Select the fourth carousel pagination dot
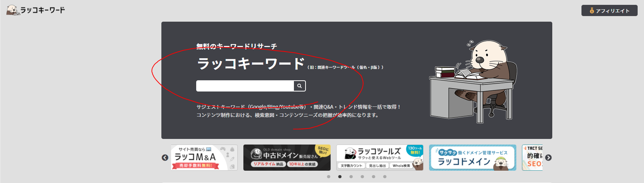 (x=362, y=177)
